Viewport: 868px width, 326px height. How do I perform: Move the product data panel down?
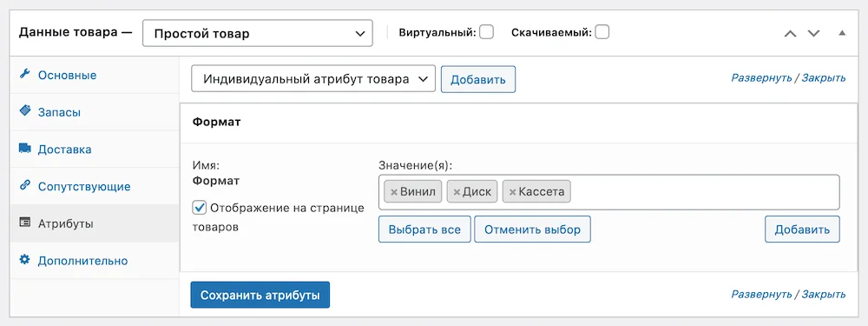[x=813, y=33]
